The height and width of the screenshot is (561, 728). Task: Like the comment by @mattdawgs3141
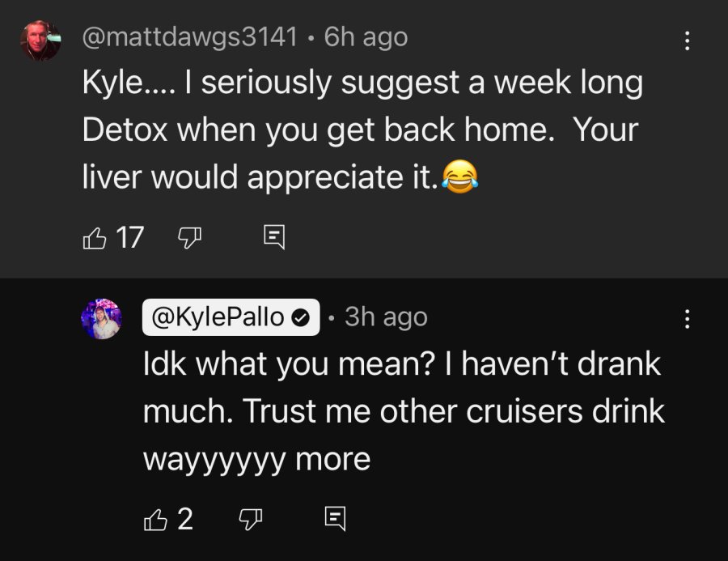(x=95, y=238)
